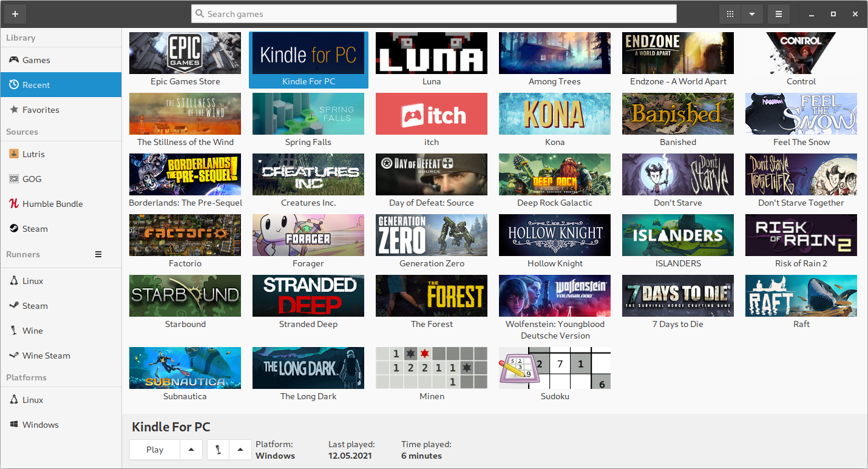Viewport: 868px width, 469px height.
Task: Select the Kona game cover
Action: 555,113
